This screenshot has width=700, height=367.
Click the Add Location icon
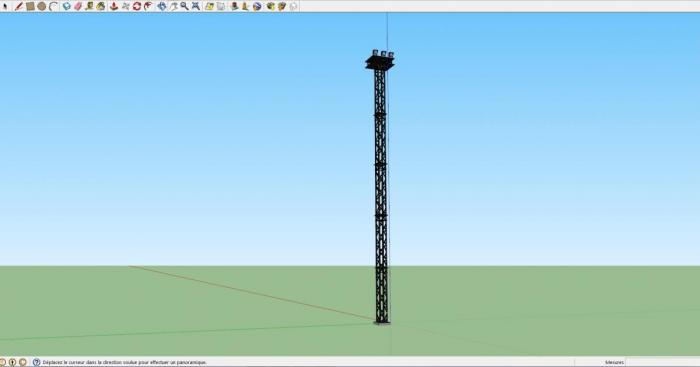pos(209,6)
